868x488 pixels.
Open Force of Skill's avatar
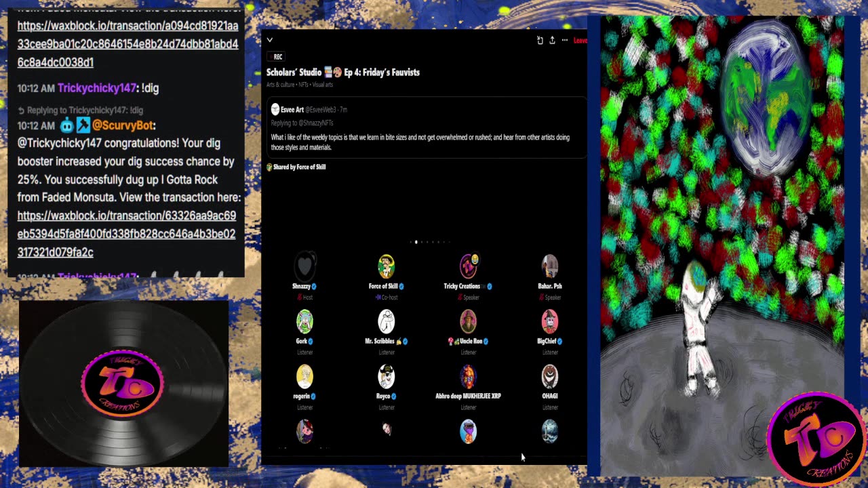(387, 266)
